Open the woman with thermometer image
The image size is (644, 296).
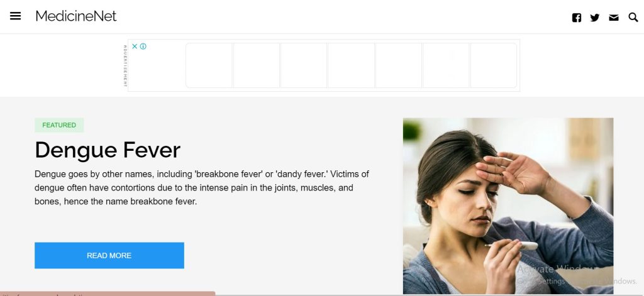pyautogui.click(x=508, y=206)
